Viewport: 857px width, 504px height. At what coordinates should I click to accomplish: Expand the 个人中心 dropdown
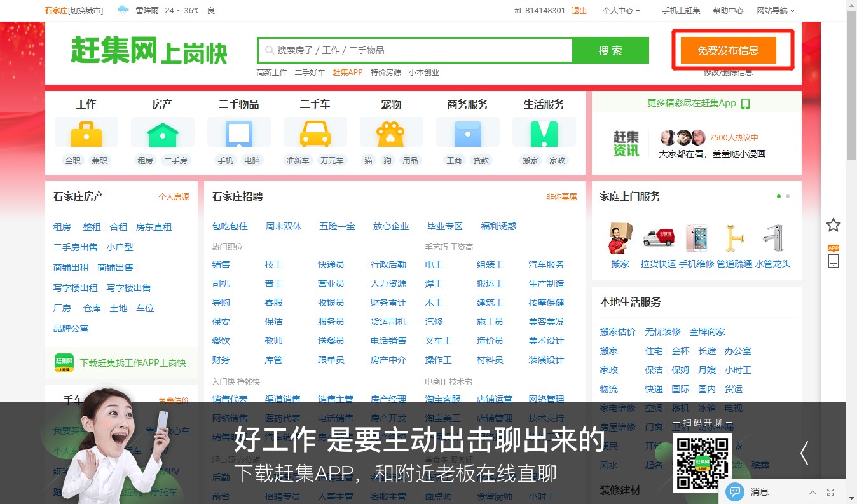621,10
